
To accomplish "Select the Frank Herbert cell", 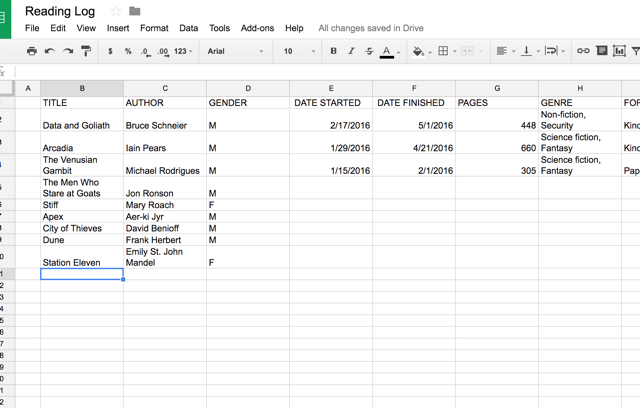I will click(165, 240).
